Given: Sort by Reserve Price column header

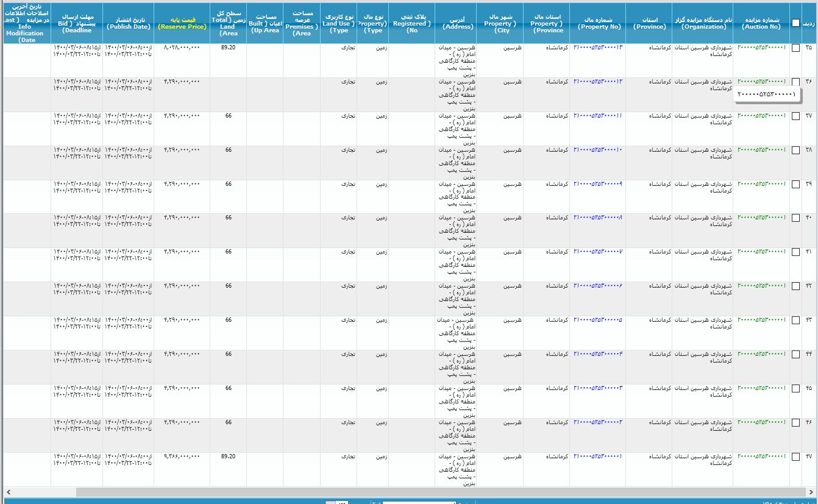Looking at the screenshot, I should [182, 23].
